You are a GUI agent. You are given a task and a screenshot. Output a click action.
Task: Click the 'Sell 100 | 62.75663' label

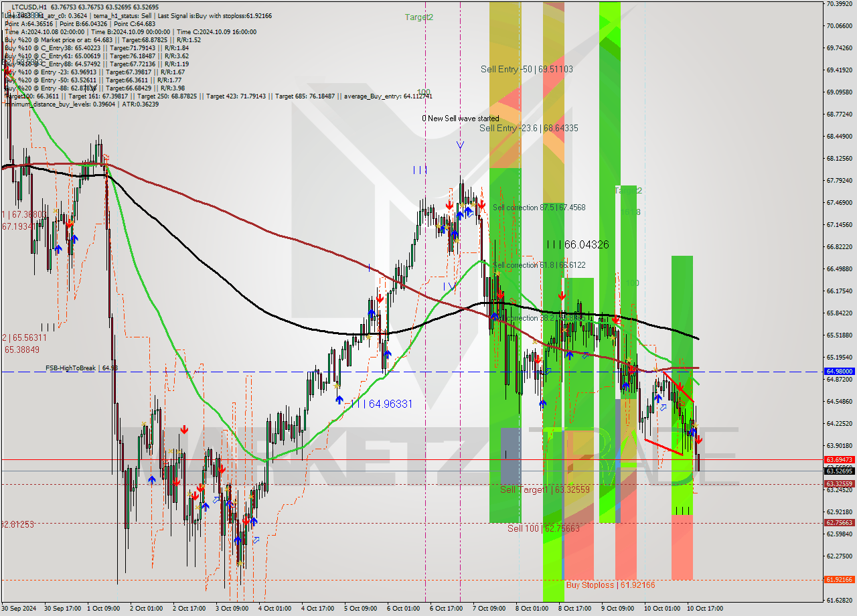tap(543, 528)
